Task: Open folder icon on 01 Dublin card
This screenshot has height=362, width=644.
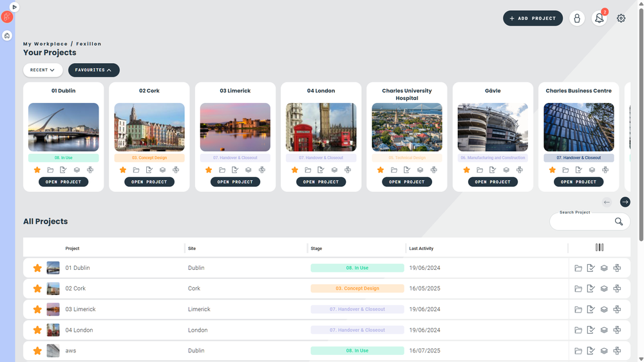Action: 50,169
